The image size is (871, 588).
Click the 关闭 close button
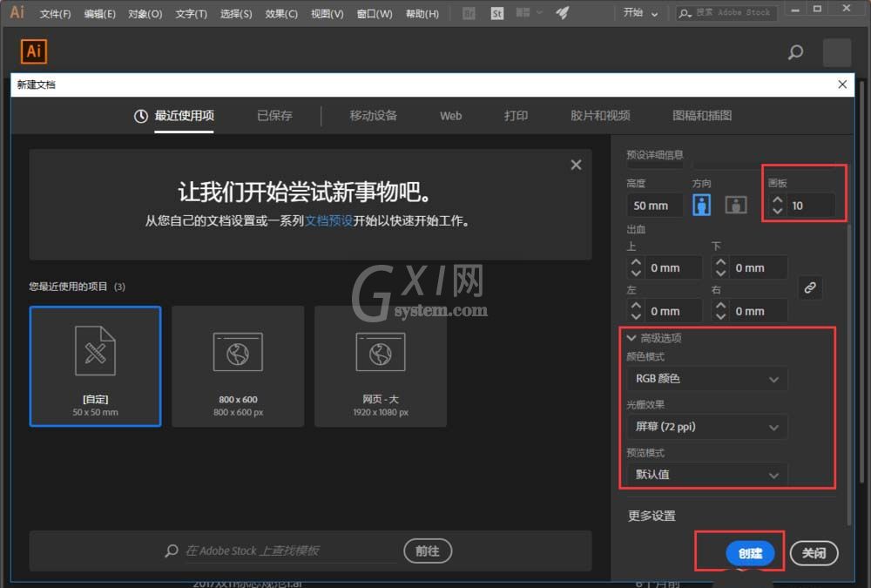pyautogui.click(x=814, y=553)
